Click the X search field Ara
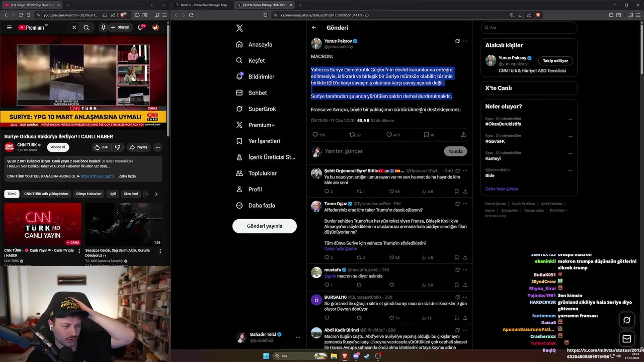The image size is (644, 362). pyautogui.click(x=529, y=28)
